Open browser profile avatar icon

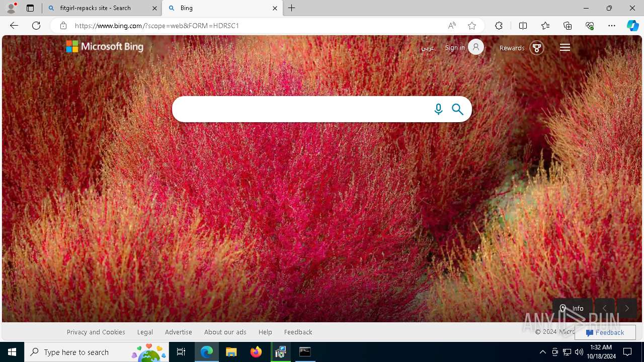click(x=11, y=8)
